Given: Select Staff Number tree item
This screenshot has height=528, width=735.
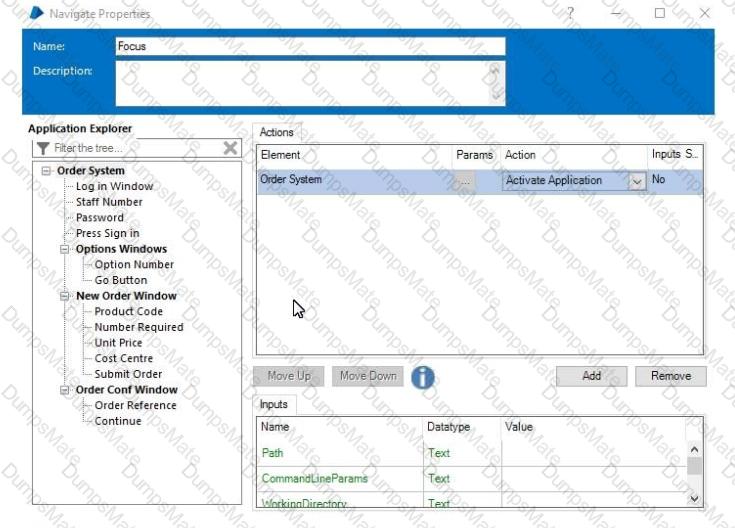Looking at the screenshot, I should 109,202.
